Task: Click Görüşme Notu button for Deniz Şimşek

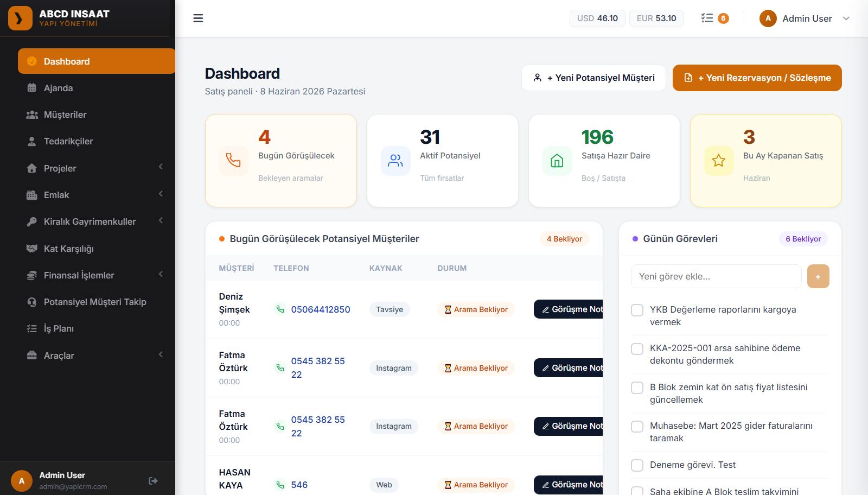Action: coord(569,309)
